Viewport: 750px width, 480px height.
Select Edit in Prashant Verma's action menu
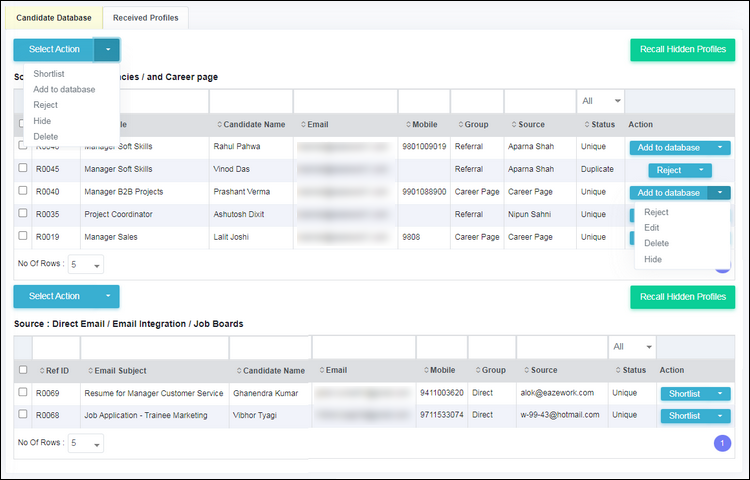651,228
